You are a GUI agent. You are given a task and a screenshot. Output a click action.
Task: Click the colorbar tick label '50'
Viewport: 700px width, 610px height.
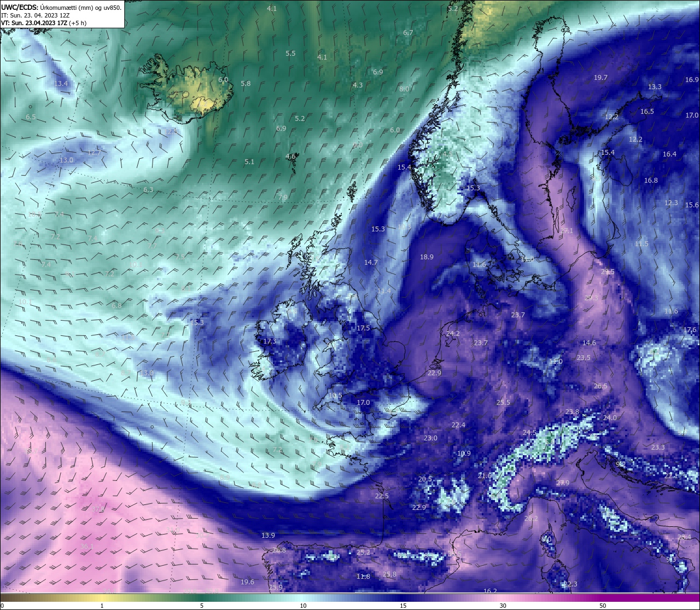(x=603, y=606)
